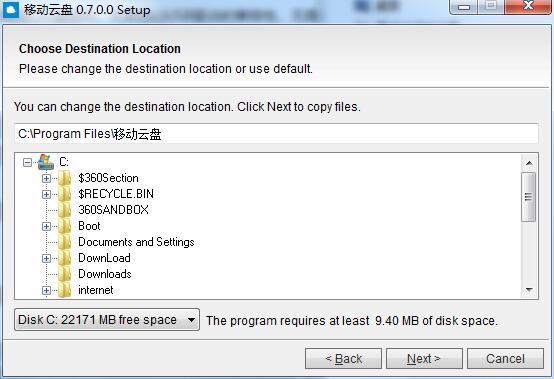The height and width of the screenshot is (379, 554).
Task: Select the $360Section folder icon
Action: pyautogui.click(x=64, y=178)
